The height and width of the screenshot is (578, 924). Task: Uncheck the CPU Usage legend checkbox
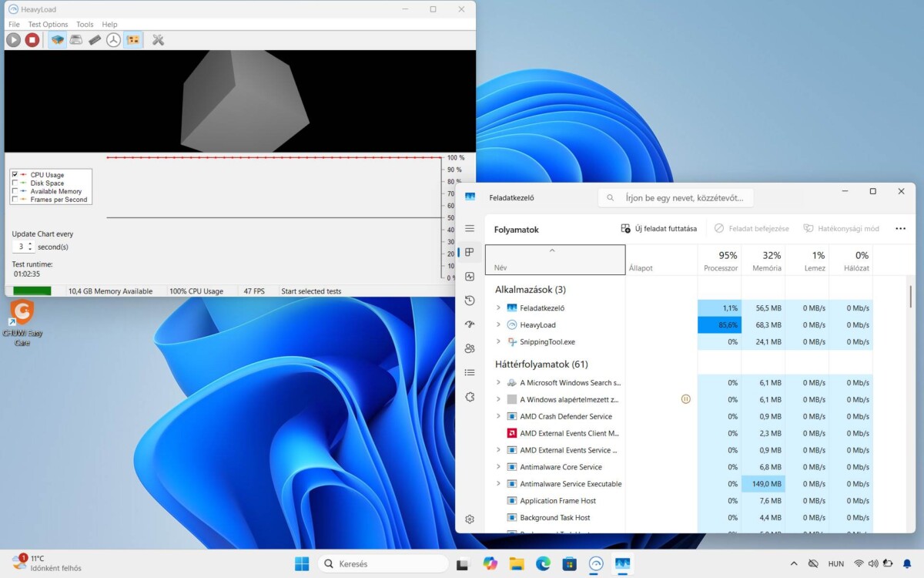pos(16,175)
